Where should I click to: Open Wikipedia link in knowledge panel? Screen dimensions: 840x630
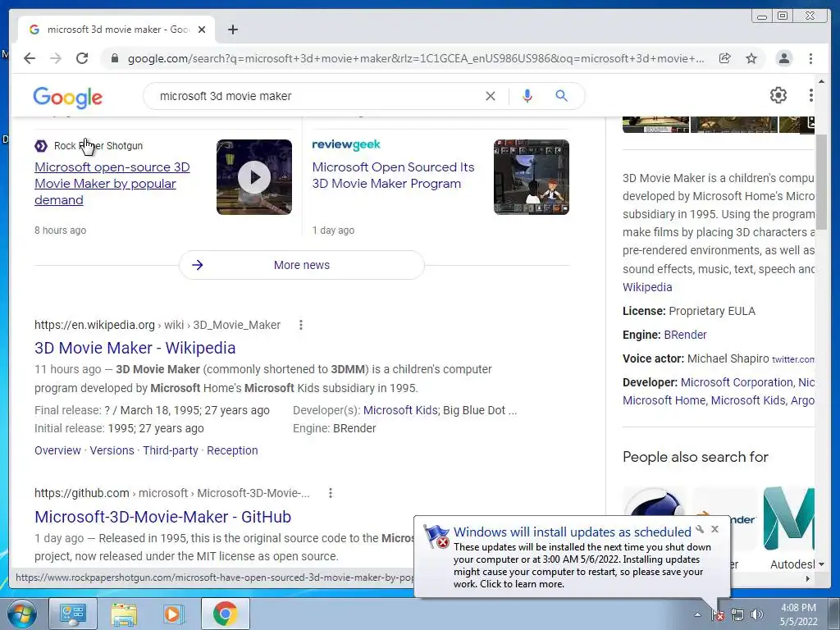coord(647,287)
